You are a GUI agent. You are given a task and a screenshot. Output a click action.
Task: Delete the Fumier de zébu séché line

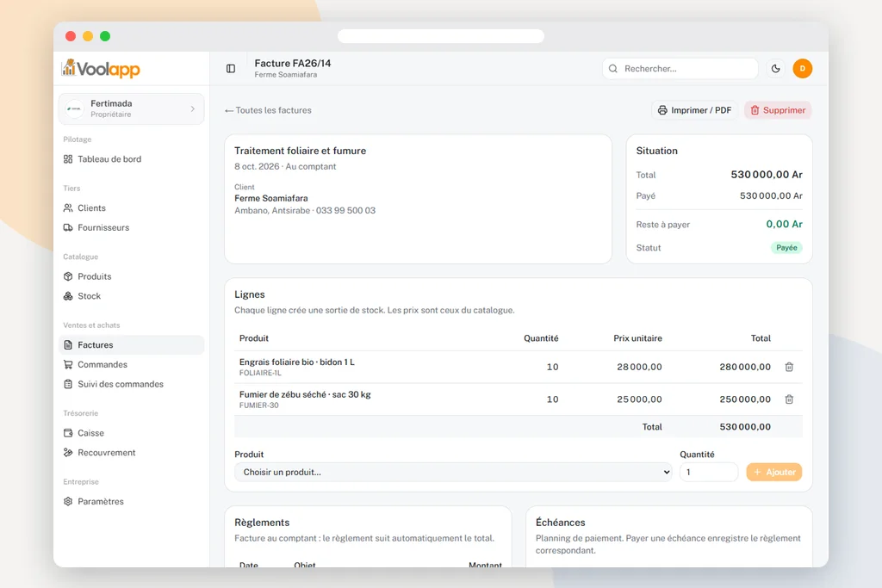pyautogui.click(x=789, y=399)
